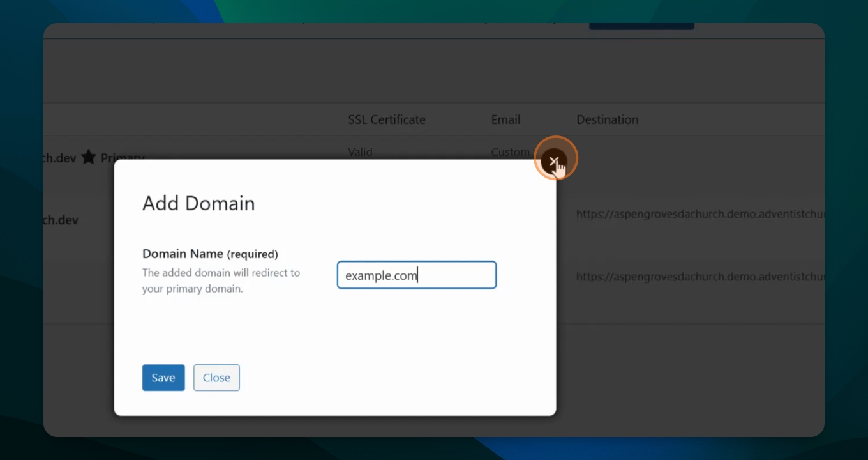Focus the Domain Name input field

pyautogui.click(x=417, y=275)
